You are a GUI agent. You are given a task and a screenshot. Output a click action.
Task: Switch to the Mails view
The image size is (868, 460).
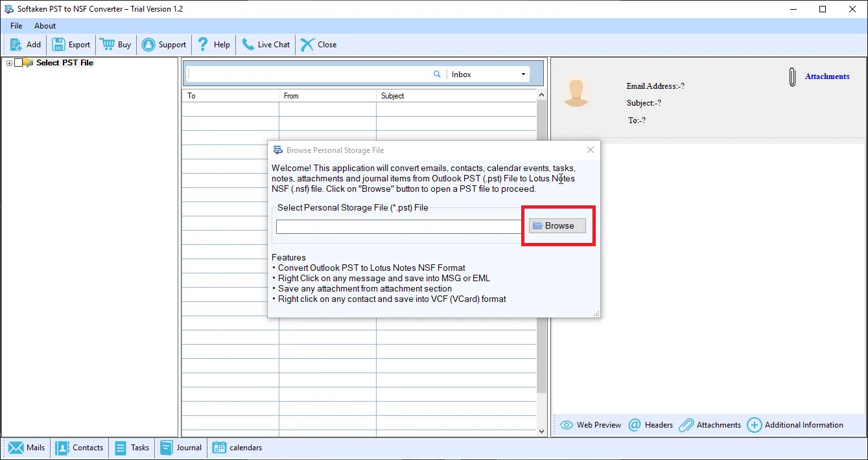tap(27, 448)
